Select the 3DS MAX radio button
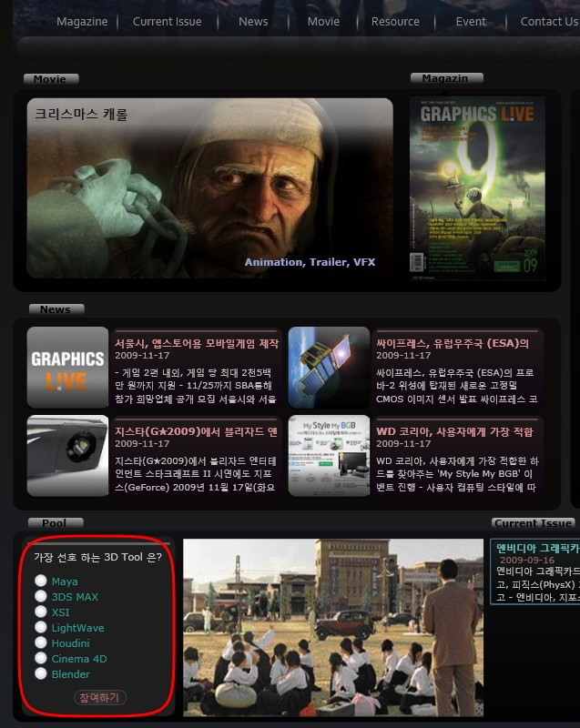The image size is (580, 728). (x=41, y=596)
